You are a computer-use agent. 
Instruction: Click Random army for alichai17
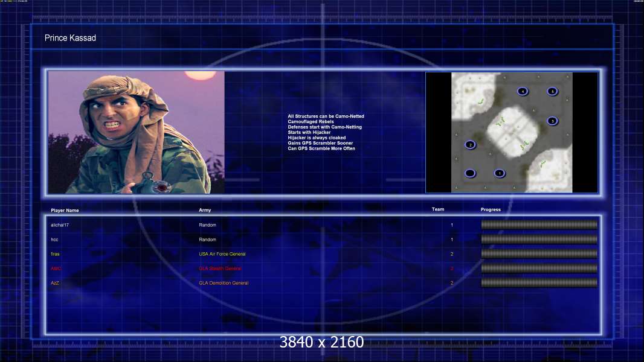pos(207,225)
